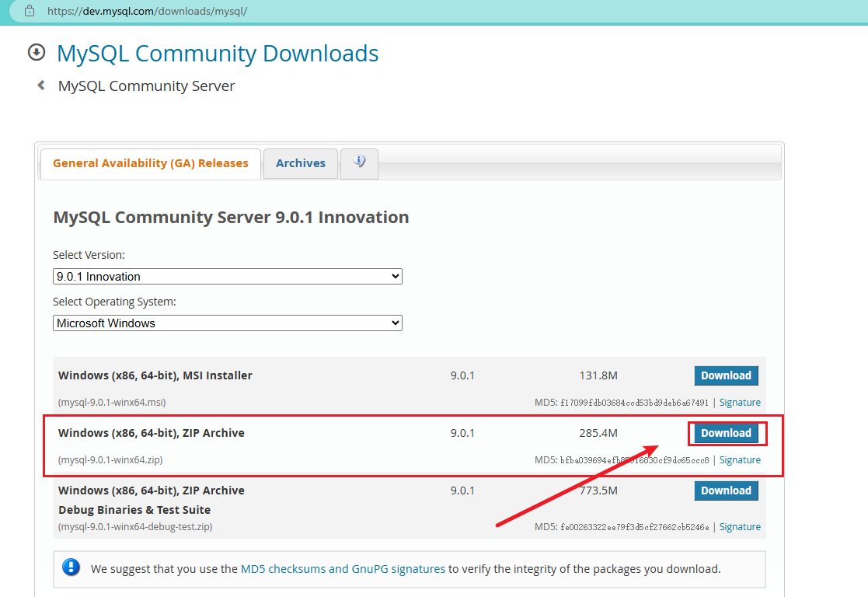Click the mysql-9.0.1-winx64.msi filename text
Viewport: 868px width, 597px height.
click(x=112, y=403)
